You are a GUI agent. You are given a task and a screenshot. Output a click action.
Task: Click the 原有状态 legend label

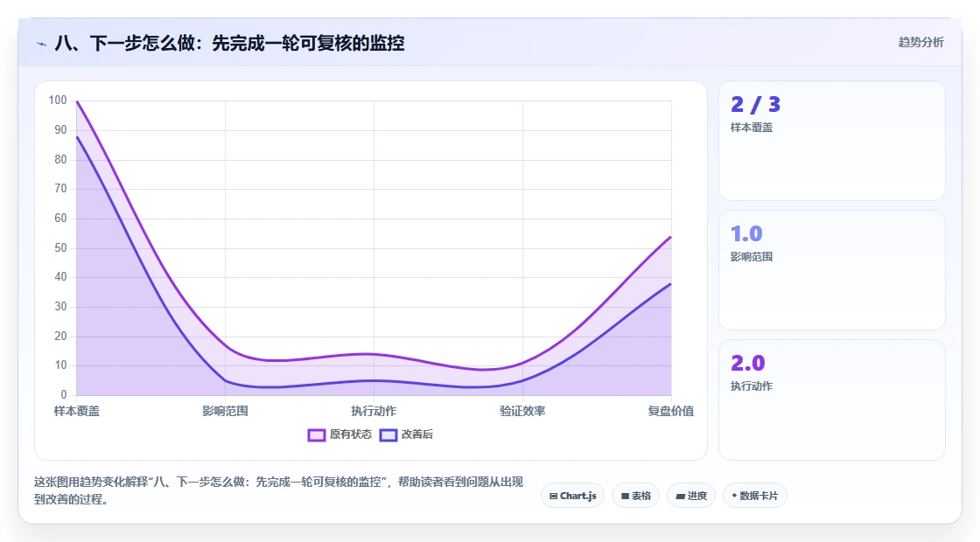tap(351, 434)
